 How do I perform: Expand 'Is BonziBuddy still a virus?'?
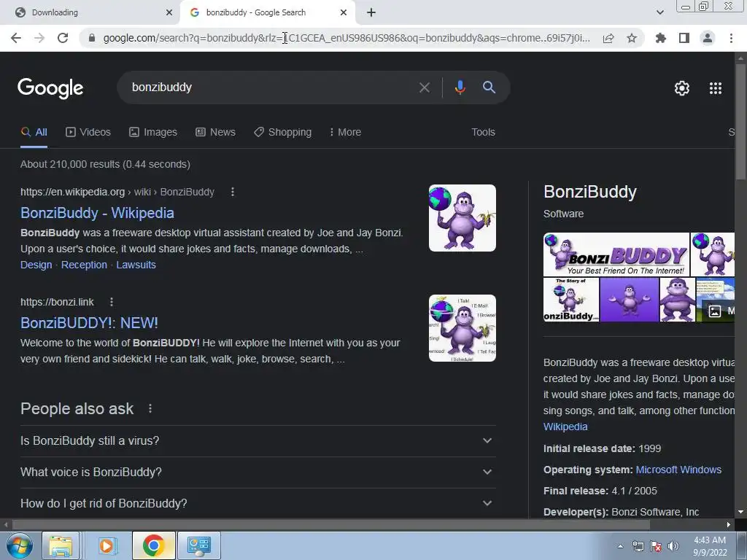[258, 441]
